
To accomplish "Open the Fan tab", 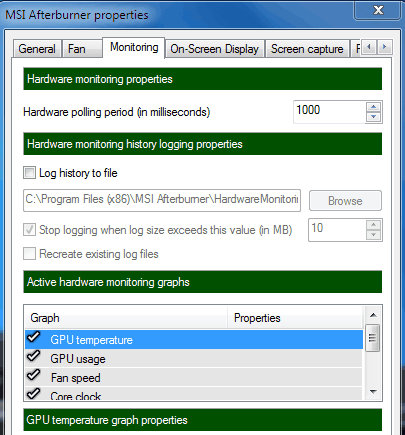I will tap(82, 49).
